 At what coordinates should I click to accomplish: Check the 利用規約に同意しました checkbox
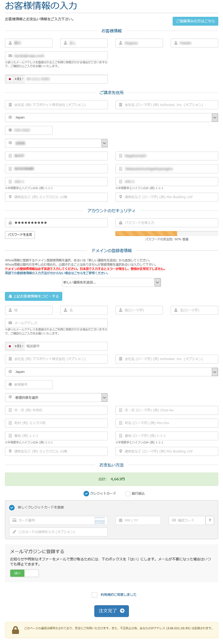[x=94, y=595]
